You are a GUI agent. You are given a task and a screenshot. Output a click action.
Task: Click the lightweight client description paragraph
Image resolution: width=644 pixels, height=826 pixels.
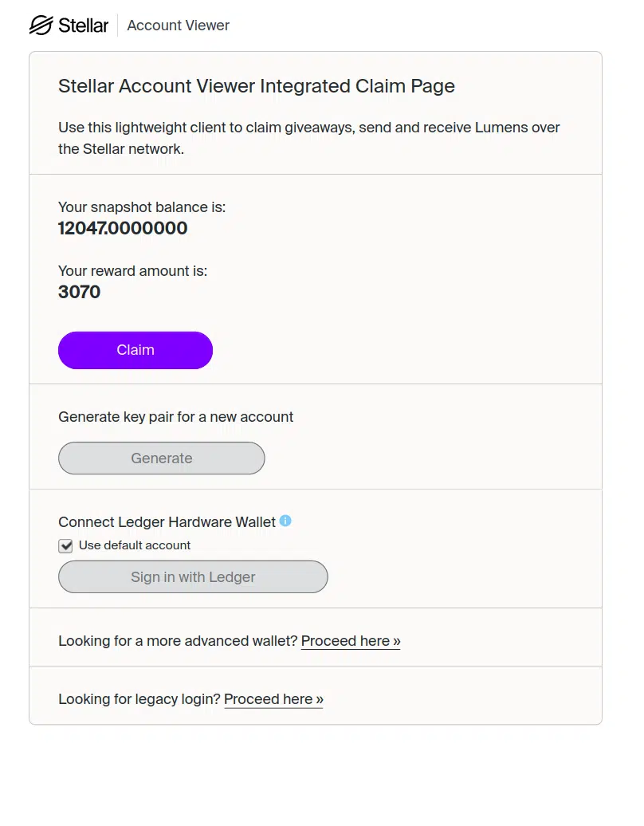pos(308,138)
